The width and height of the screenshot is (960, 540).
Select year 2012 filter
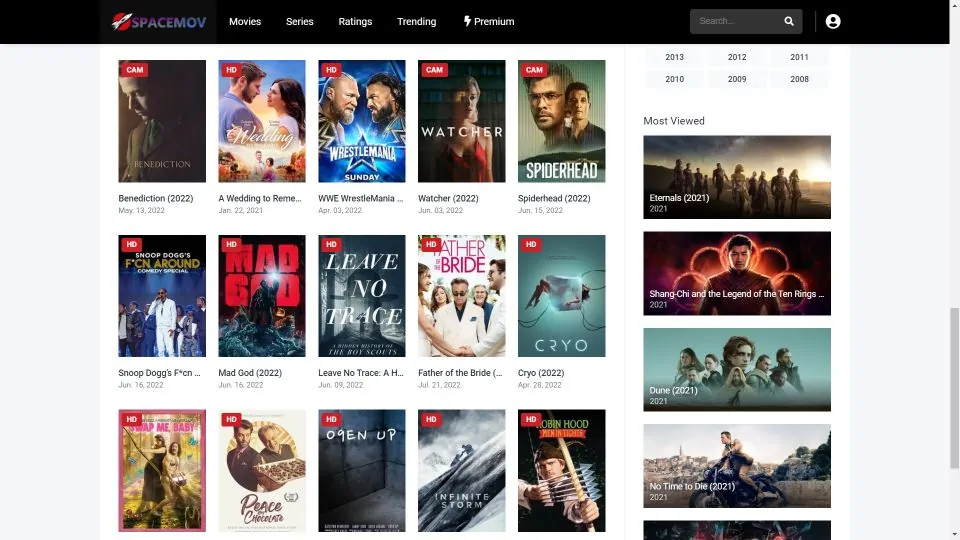pos(737,57)
